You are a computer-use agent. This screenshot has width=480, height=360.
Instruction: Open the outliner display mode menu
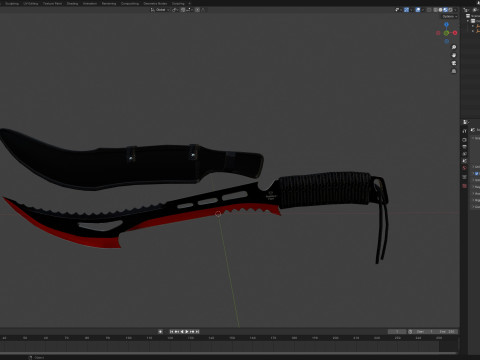coord(476,10)
